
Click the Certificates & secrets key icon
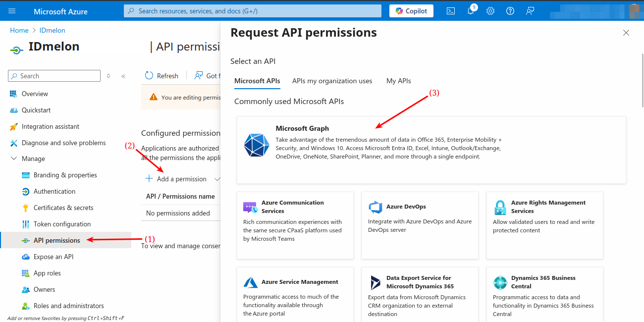(x=25, y=208)
